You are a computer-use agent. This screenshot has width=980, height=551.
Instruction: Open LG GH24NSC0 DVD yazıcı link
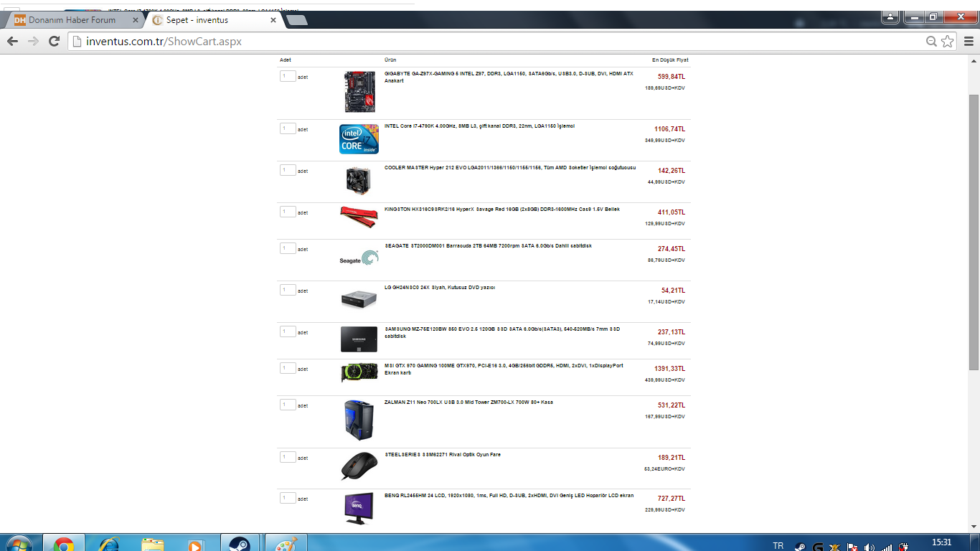pyautogui.click(x=440, y=288)
